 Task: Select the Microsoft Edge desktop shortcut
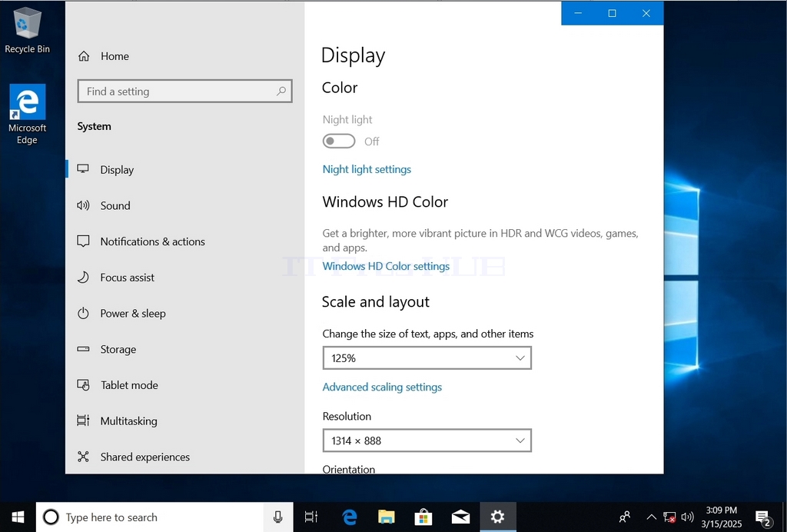27,115
